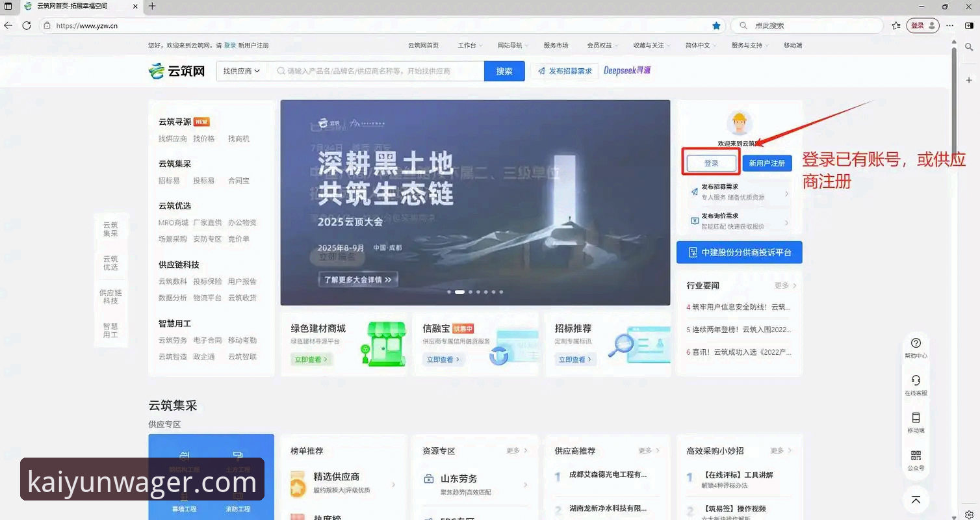Click the 发布招募需求 button beside search
This screenshot has width=980, height=520.
coord(565,71)
